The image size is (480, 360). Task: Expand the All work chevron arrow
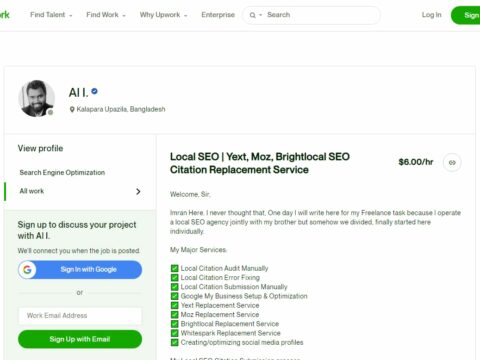pos(138,192)
